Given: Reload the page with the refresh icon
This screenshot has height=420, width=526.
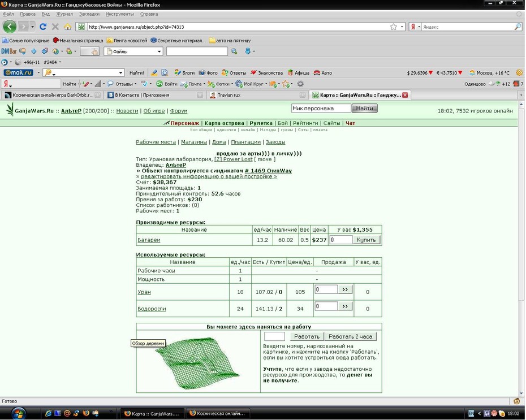Looking at the screenshot, I should point(43,27).
